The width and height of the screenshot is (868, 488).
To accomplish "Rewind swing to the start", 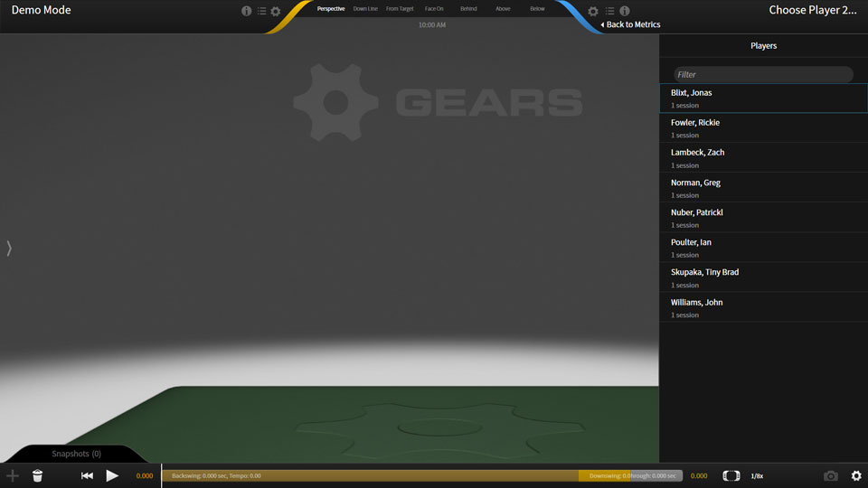I will [x=87, y=476].
